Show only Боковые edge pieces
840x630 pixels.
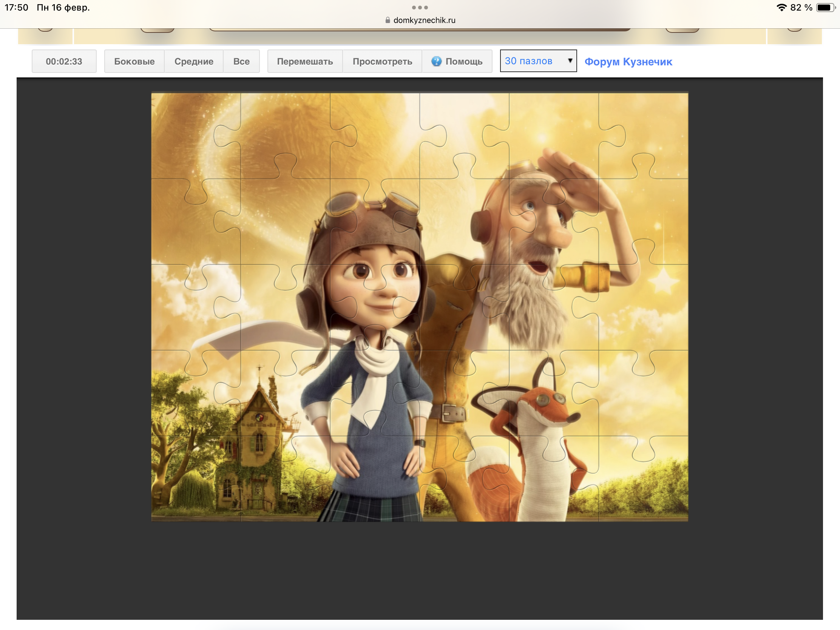pyautogui.click(x=134, y=62)
